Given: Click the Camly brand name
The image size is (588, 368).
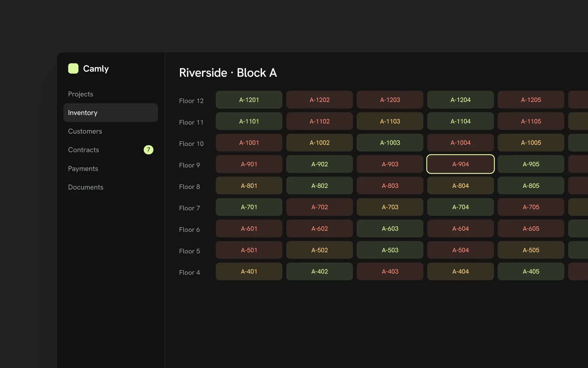Looking at the screenshot, I should pos(96,69).
